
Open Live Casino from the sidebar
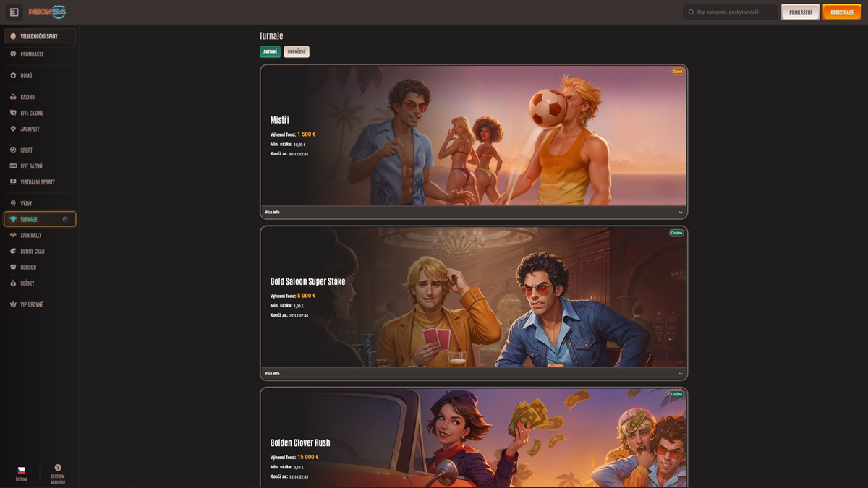click(31, 113)
